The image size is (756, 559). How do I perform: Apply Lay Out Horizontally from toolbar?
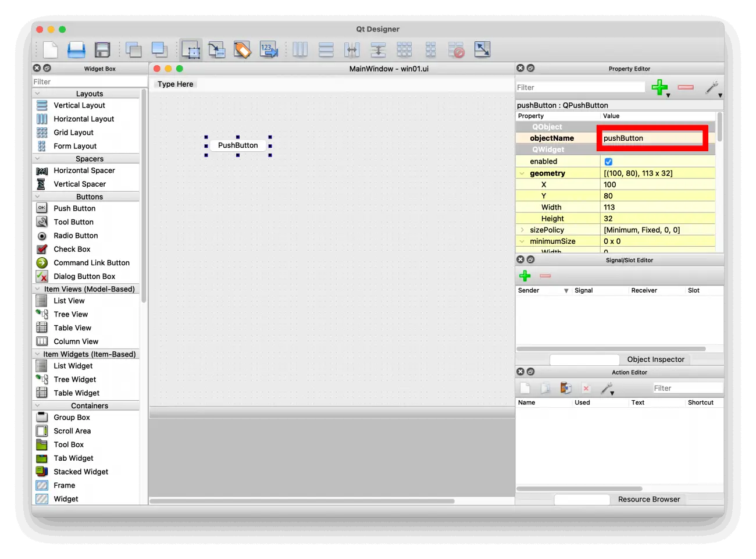pyautogui.click(x=300, y=49)
